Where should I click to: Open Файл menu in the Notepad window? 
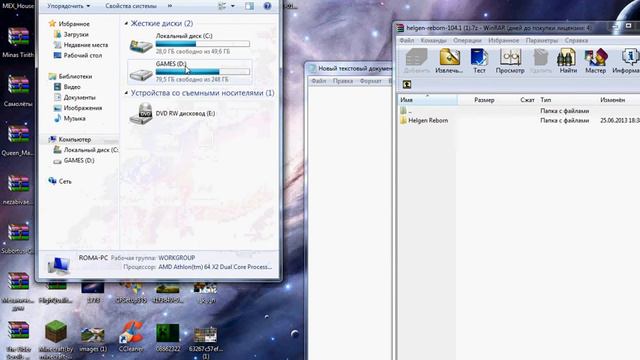tap(318, 81)
